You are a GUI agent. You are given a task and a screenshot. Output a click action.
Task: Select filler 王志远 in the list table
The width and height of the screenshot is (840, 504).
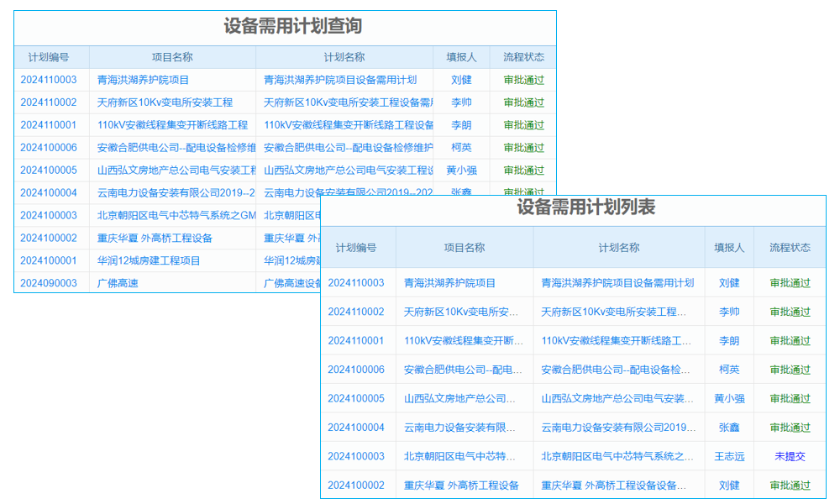(729, 456)
